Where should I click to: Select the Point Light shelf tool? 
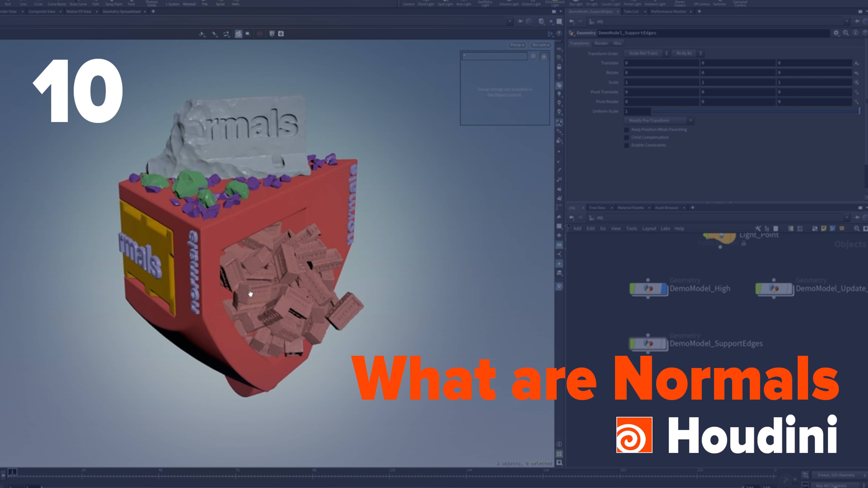[x=426, y=3]
